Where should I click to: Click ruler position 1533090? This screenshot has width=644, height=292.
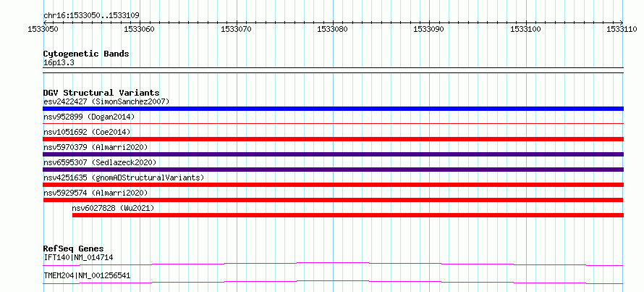click(x=429, y=29)
